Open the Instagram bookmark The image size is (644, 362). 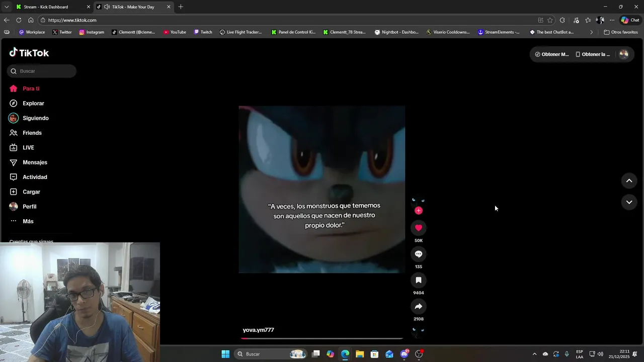pyautogui.click(x=92, y=32)
